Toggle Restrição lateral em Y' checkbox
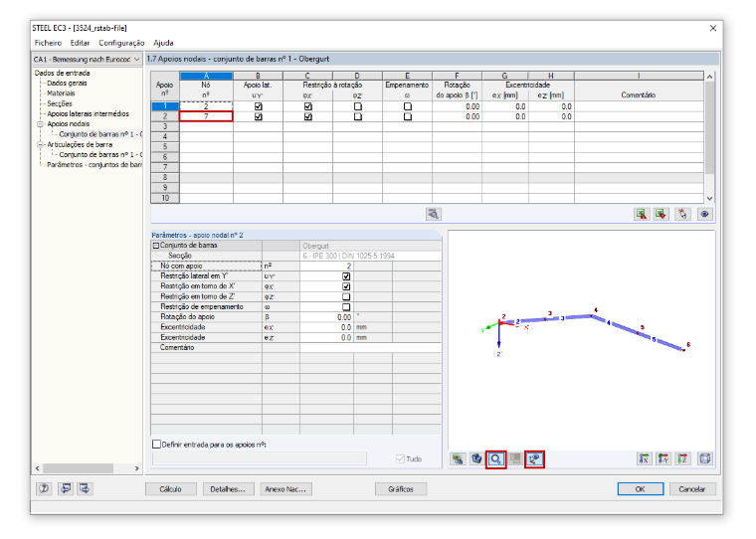Image resolution: width=756 pixels, height=539 pixels. (346, 276)
